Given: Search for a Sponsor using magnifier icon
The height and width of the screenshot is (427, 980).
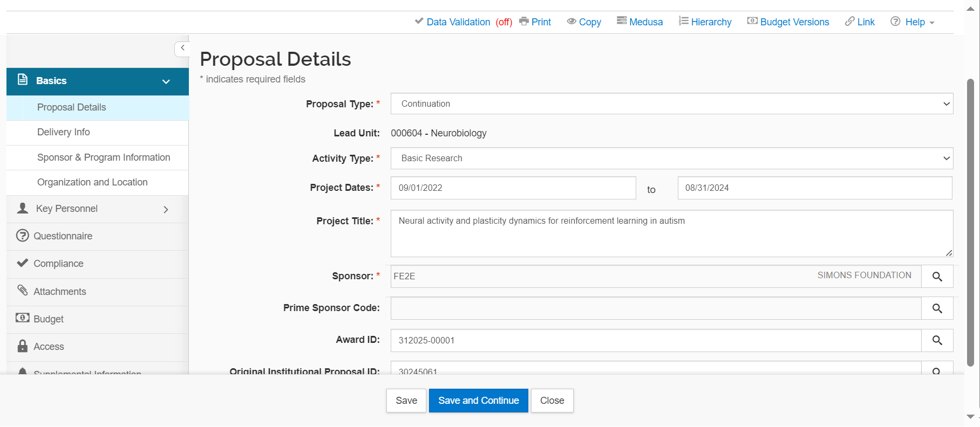Looking at the screenshot, I should pos(937,277).
